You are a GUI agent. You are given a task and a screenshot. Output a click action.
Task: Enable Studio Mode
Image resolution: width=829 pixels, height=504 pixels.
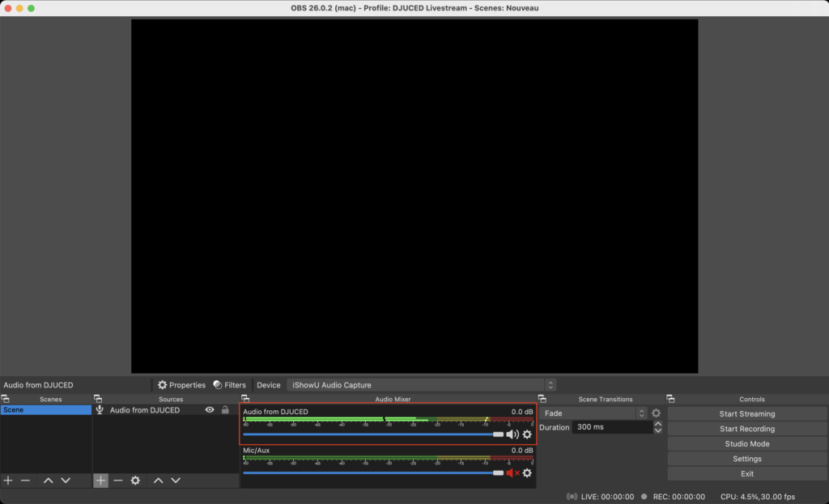(746, 443)
